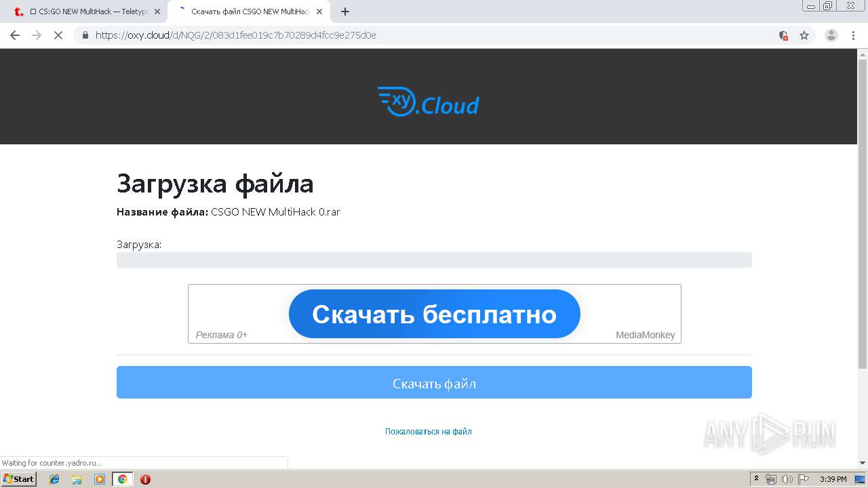Screen dimensions: 868x488
Task: Click the taskbar clock showing 3:39 PM
Action: (833, 479)
